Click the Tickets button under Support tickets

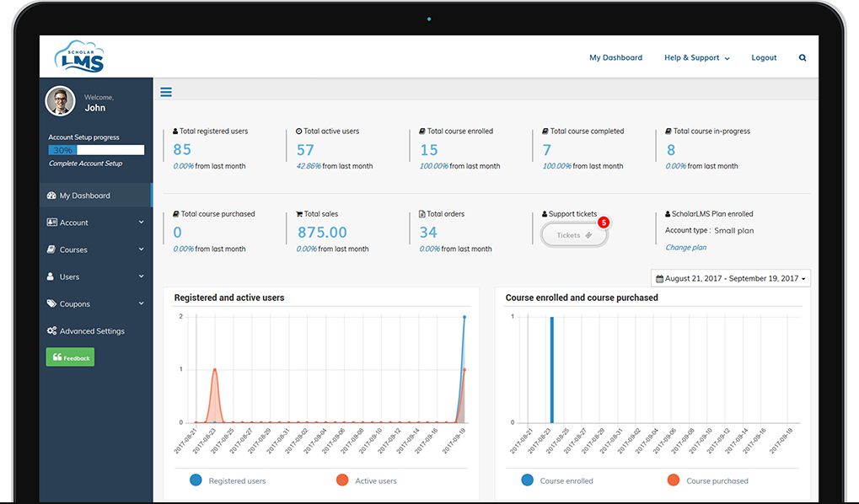573,235
